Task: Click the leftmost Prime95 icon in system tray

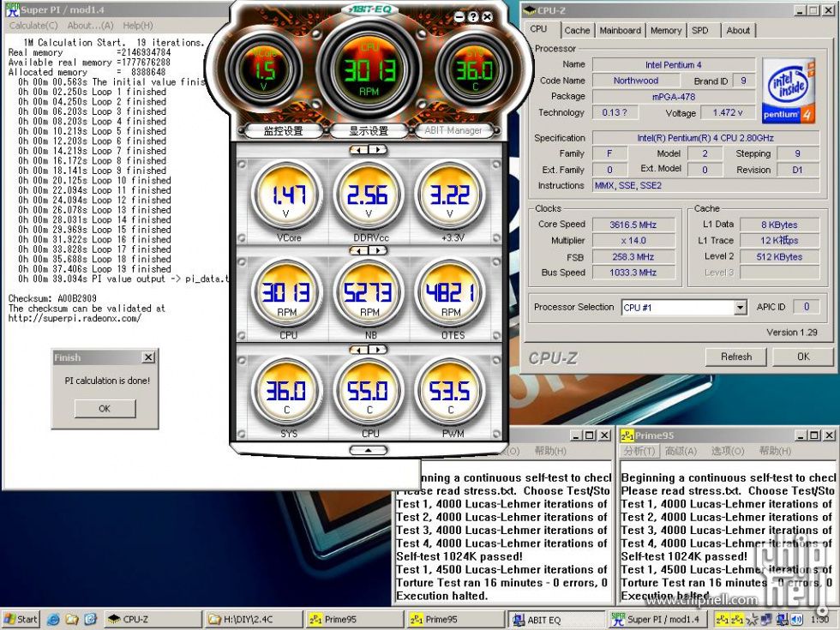Action: (x=722, y=620)
